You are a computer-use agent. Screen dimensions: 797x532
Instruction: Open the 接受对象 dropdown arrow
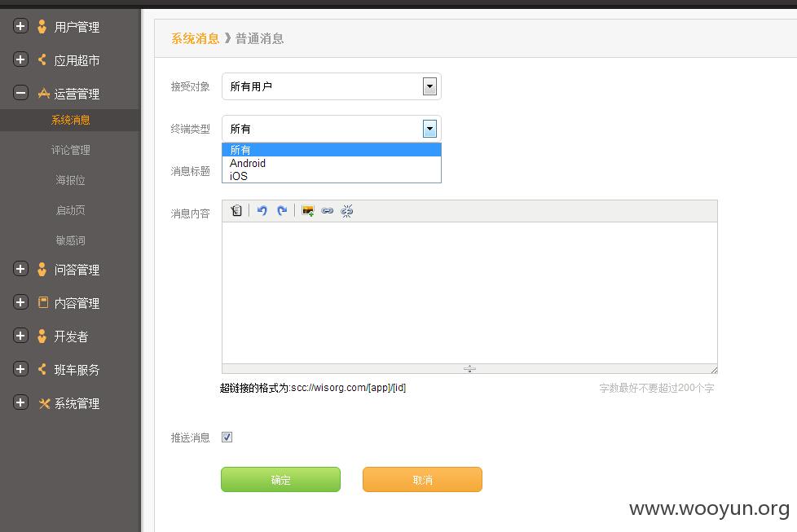pos(429,86)
